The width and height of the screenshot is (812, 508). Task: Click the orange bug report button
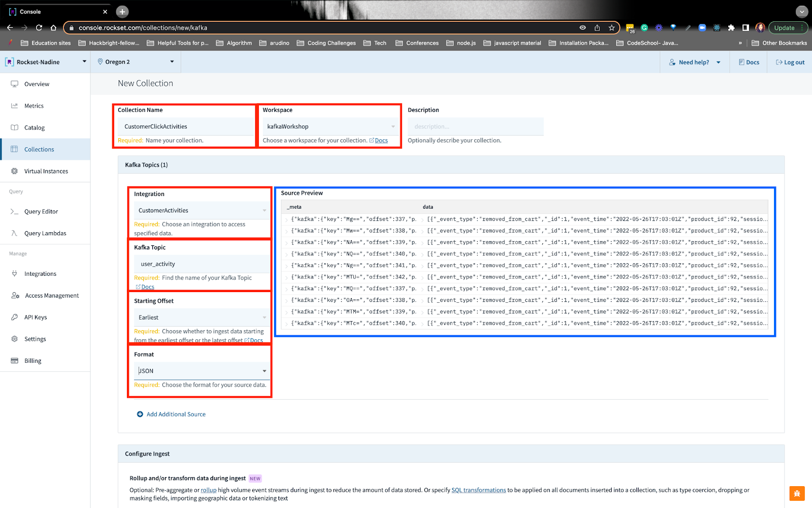click(x=797, y=494)
